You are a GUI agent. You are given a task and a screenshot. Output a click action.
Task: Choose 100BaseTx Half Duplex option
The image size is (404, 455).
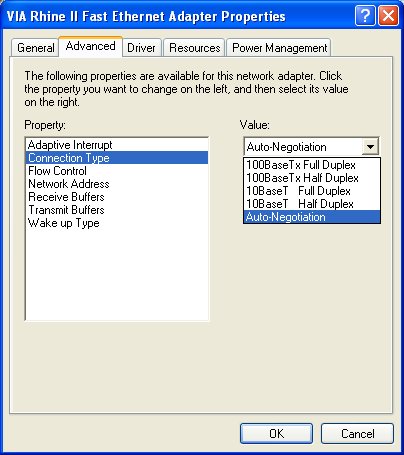click(312, 178)
